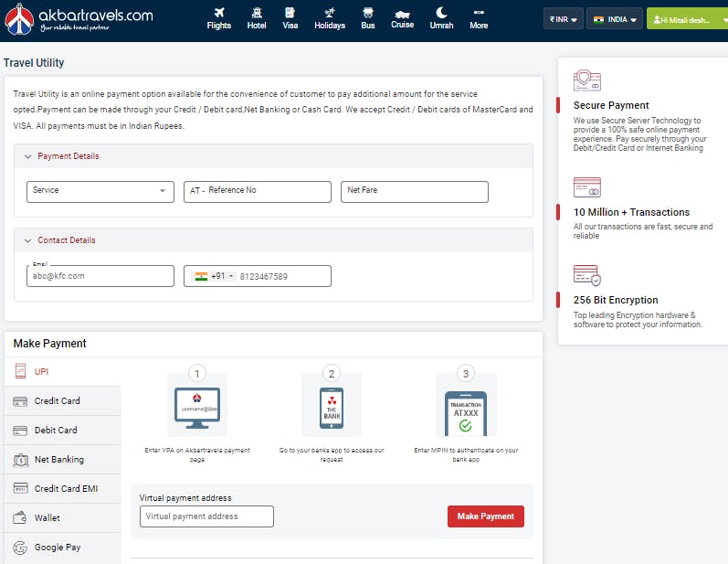
Task: Open the Cruise ship icon
Action: click(402, 14)
